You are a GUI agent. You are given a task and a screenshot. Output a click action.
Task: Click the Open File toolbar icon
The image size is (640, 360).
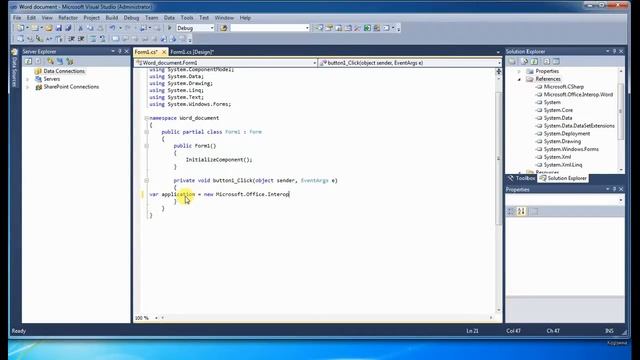point(49,28)
